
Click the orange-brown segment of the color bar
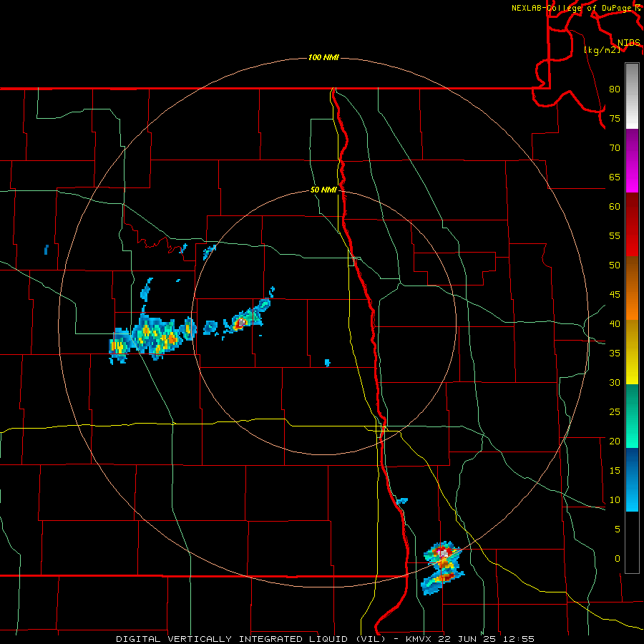tap(632, 288)
